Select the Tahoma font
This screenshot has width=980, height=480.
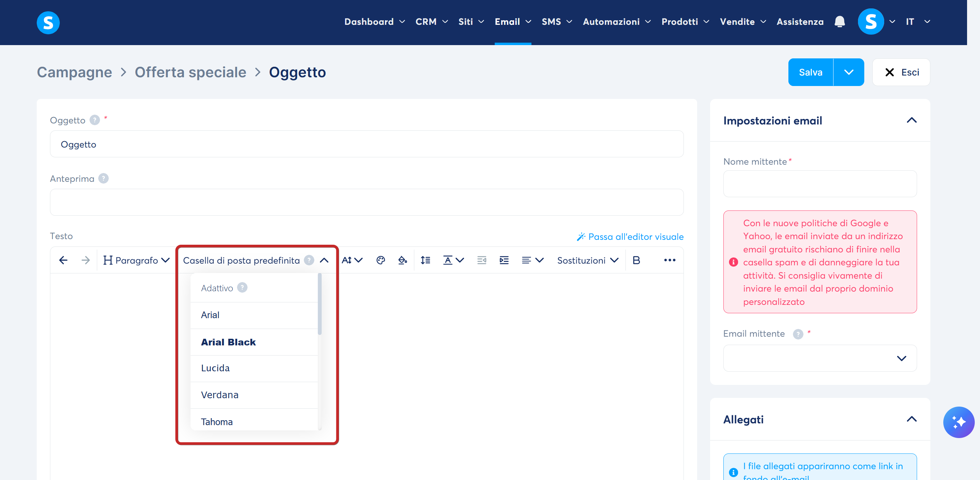[254, 420]
